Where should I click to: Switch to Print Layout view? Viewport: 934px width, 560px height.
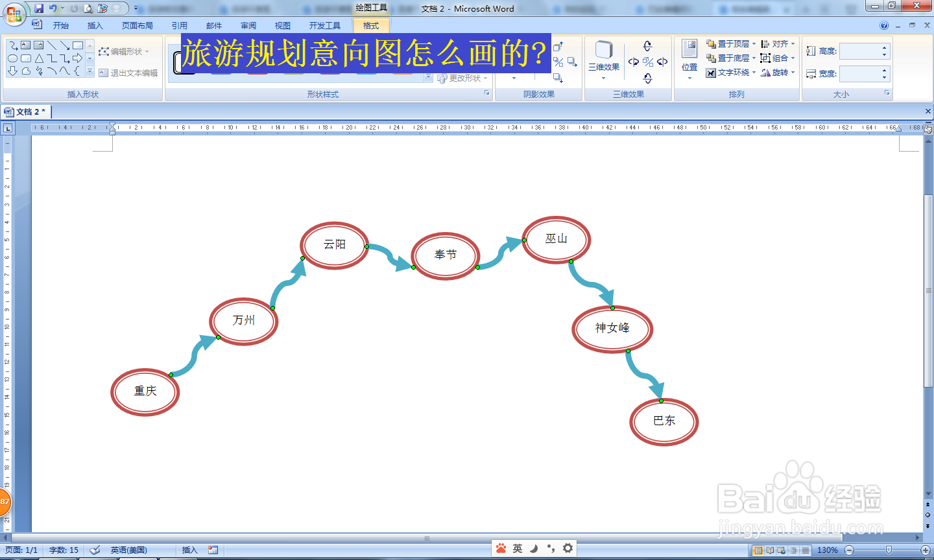point(758,550)
